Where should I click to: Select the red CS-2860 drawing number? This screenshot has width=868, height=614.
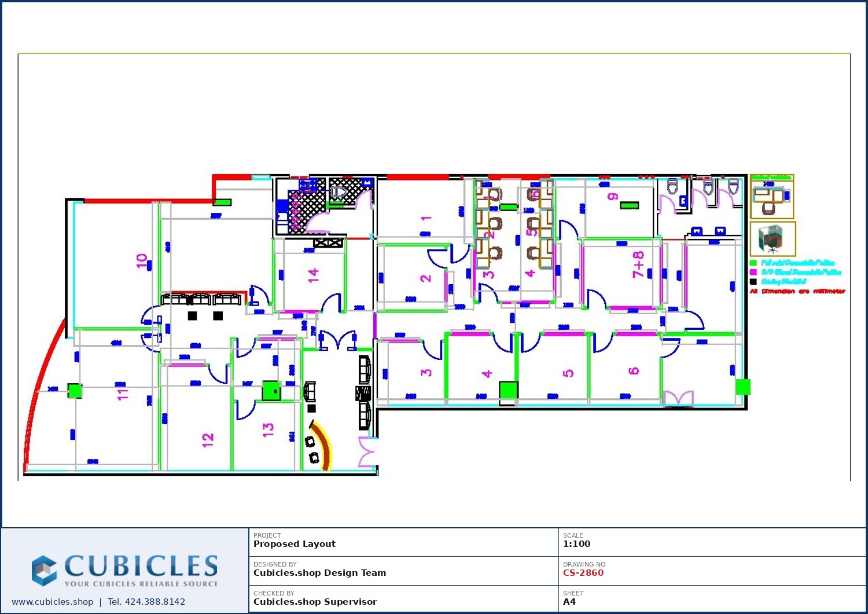[x=583, y=573]
